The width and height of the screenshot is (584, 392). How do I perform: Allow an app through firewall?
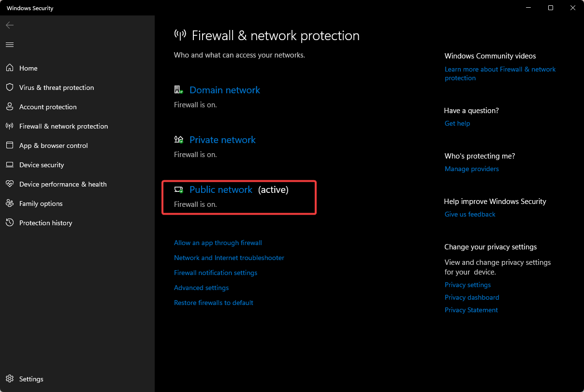point(218,243)
